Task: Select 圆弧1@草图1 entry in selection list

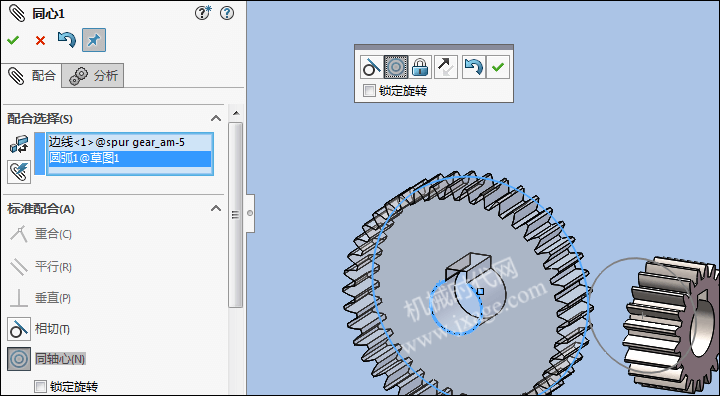Action: [x=129, y=158]
